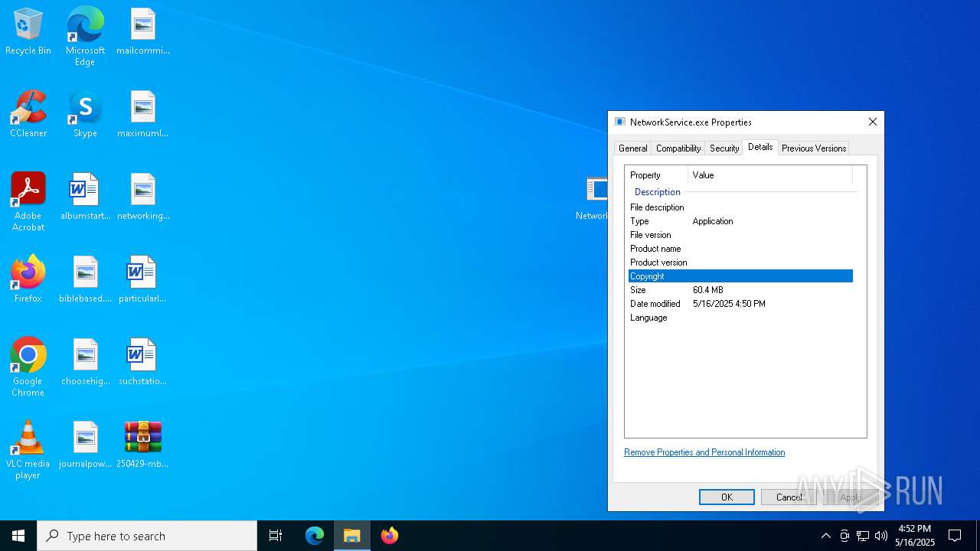
Task: Select the mailcommi... file on the desktop
Action: (x=143, y=32)
